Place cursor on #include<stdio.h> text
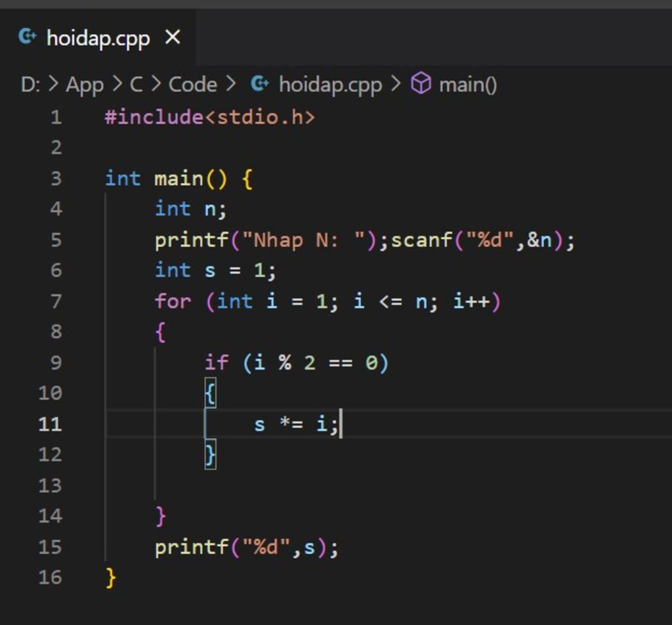 (x=210, y=117)
